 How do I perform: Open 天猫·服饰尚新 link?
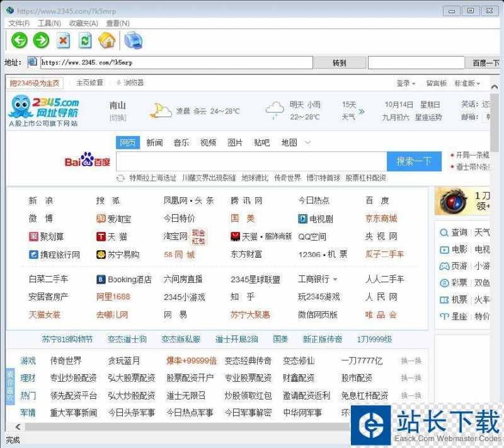261,237
